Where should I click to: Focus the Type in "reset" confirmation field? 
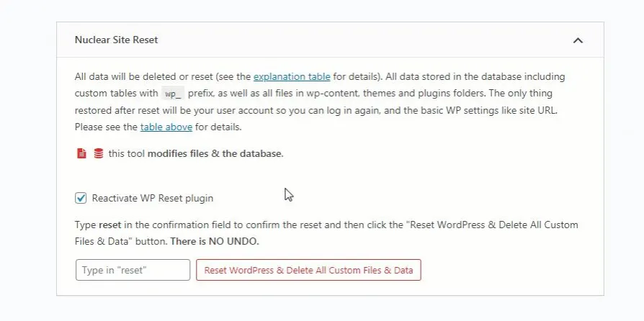click(x=133, y=270)
